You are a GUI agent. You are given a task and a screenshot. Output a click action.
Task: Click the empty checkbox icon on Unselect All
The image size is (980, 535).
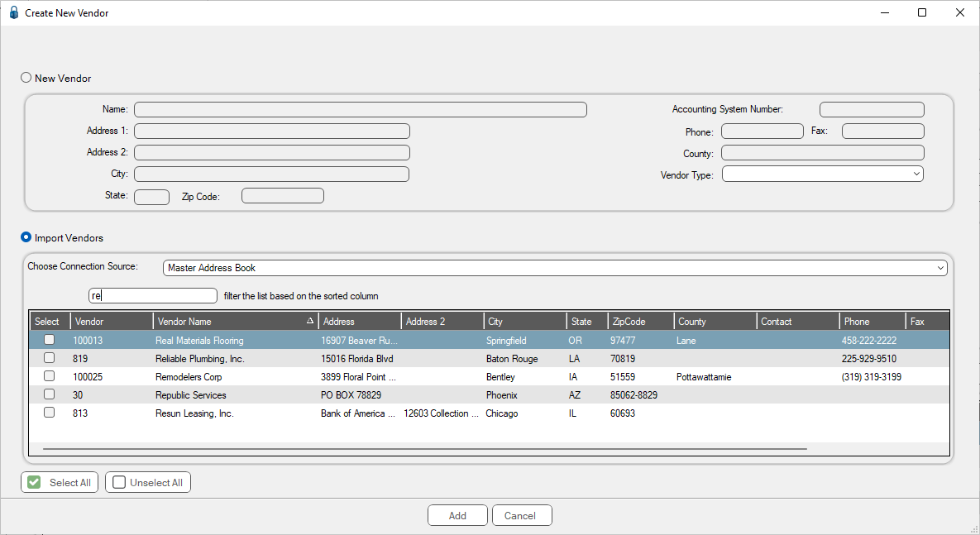(x=119, y=483)
